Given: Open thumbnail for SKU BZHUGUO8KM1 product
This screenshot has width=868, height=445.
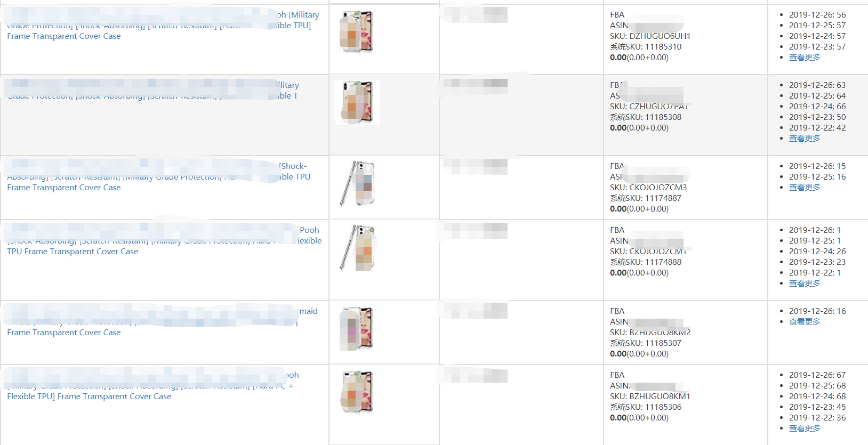Looking at the screenshot, I should (x=357, y=392).
